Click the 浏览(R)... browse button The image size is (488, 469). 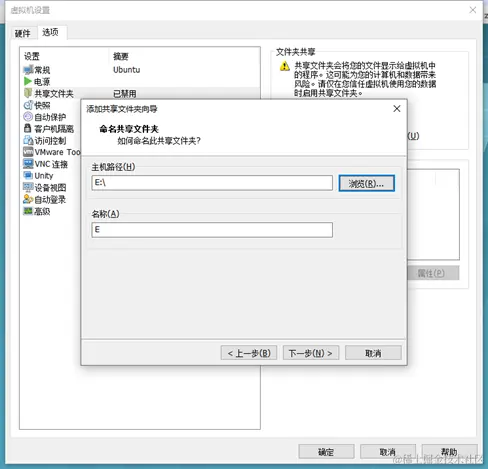[x=366, y=183]
